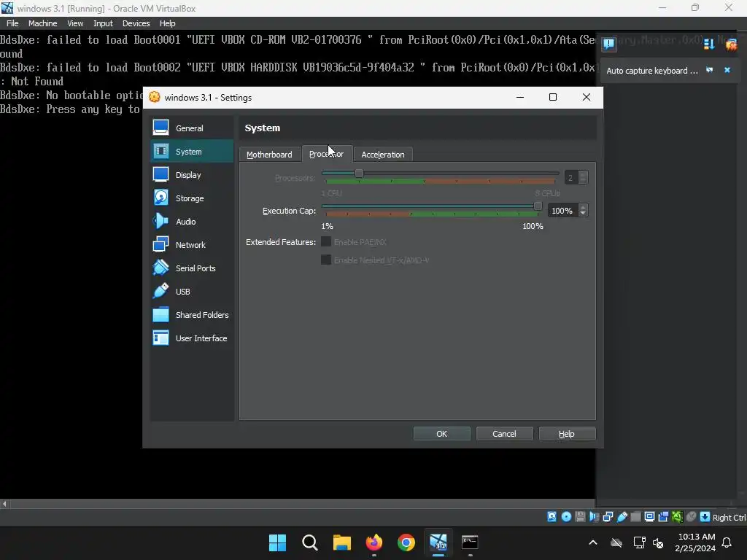Go to Shared Folders settings

coord(192,315)
